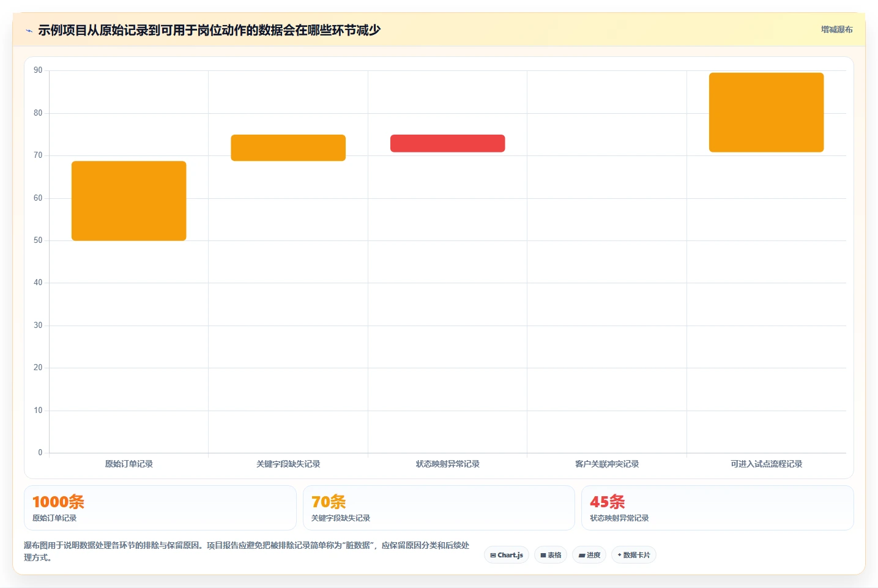The width and height of the screenshot is (878, 588).
Task: Click the y-axis value 90
Action: (38, 70)
